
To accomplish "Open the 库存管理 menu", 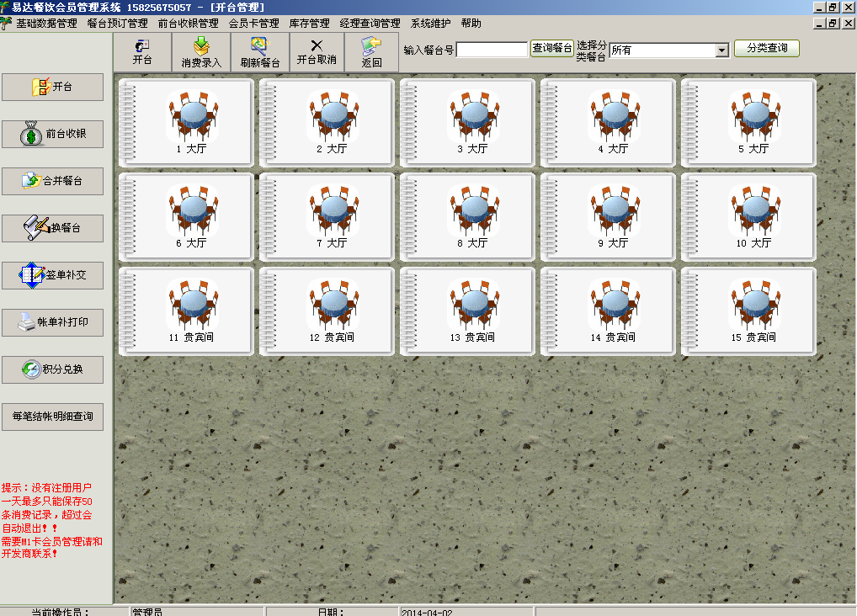I will (x=309, y=24).
